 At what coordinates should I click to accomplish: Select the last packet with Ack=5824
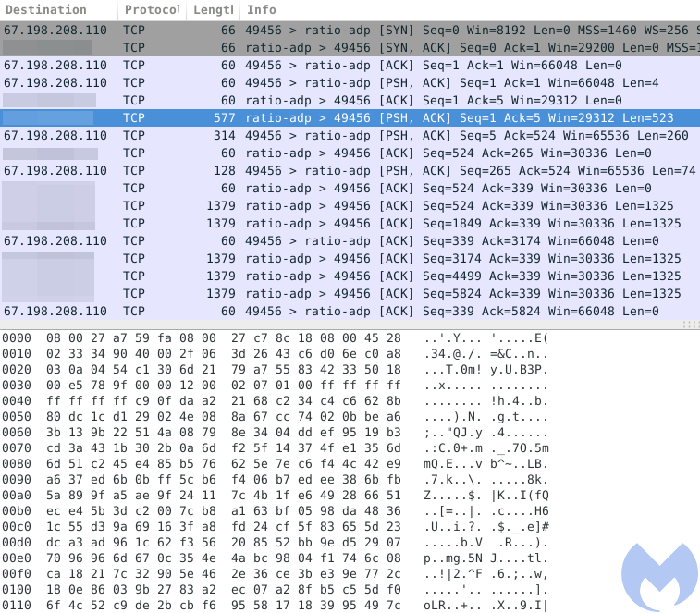[350, 311]
